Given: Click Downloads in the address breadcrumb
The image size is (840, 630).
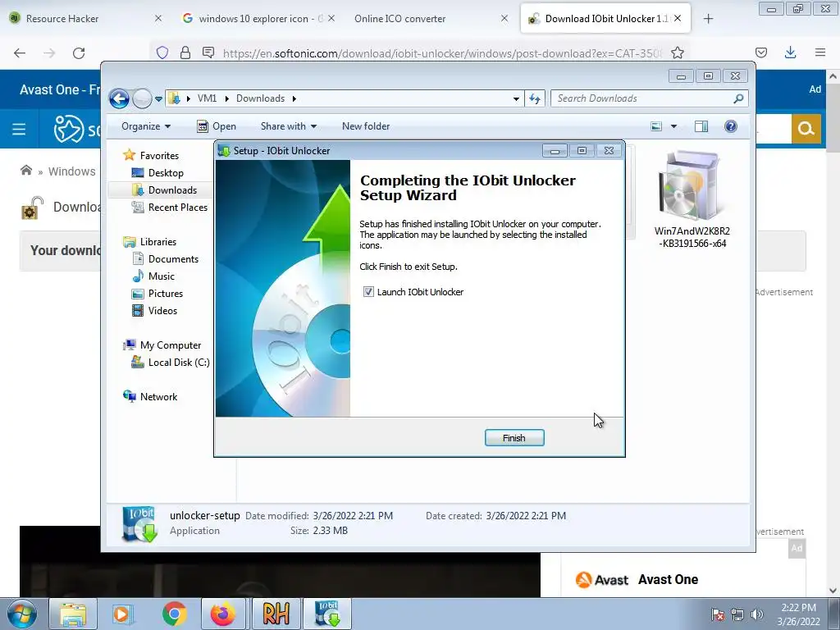Looking at the screenshot, I should click(260, 98).
